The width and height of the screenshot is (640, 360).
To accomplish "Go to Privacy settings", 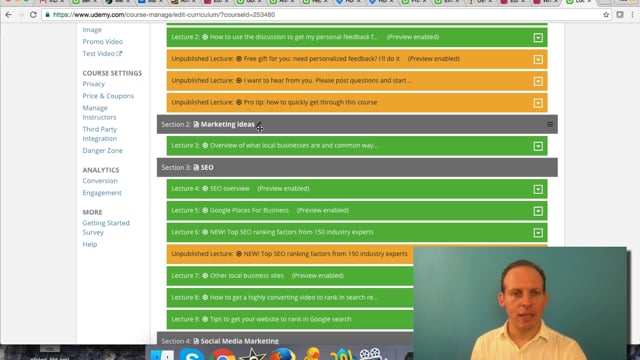I will (x=93, y=84).
